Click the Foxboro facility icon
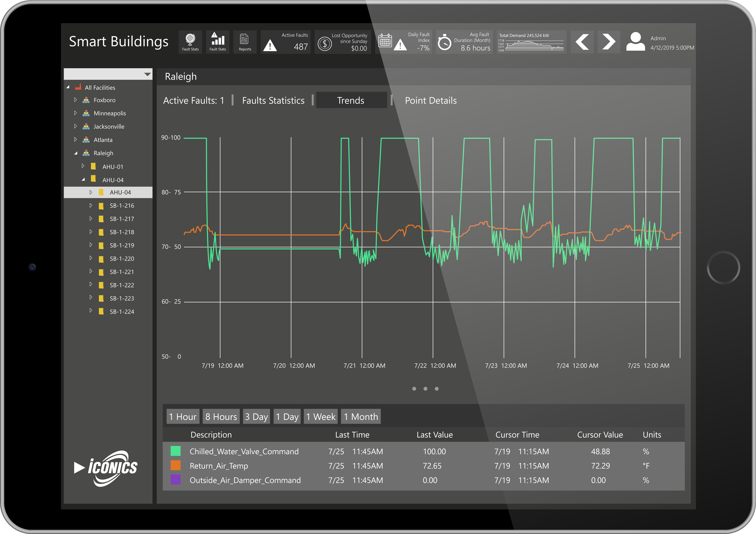 click(86, 100)
